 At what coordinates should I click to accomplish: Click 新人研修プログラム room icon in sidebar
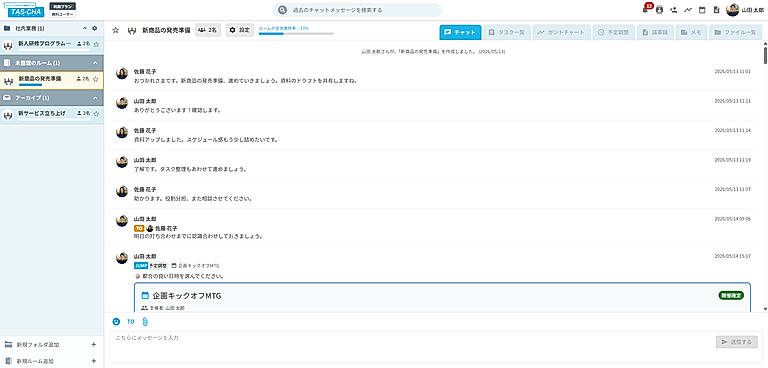(x=8, y=46)
